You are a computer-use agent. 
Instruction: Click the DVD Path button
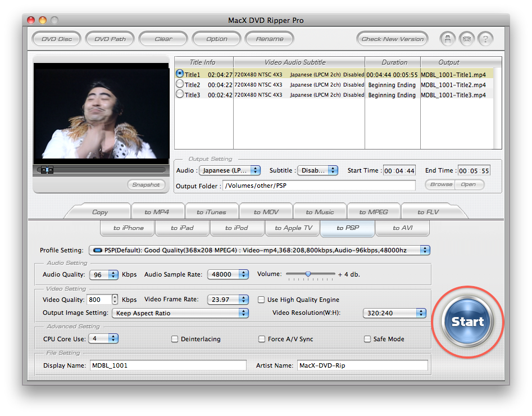110,39
